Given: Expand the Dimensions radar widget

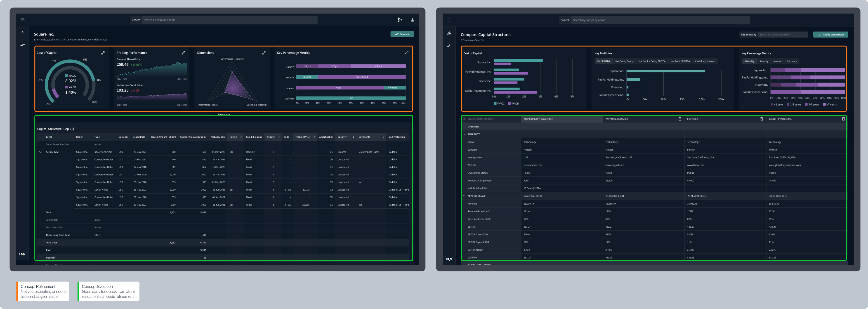Looking at the screenshot, I should click(264, 53).
